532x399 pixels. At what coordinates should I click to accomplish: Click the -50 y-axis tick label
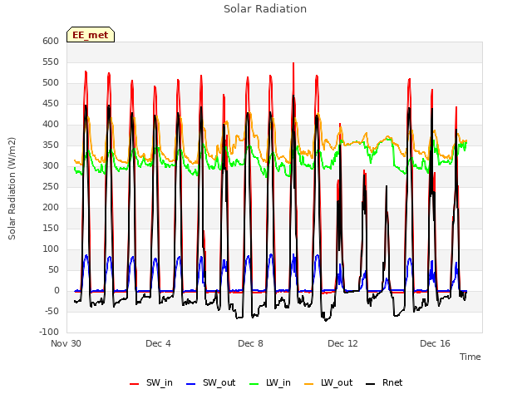pyautogui.click(x=51, y=312)
